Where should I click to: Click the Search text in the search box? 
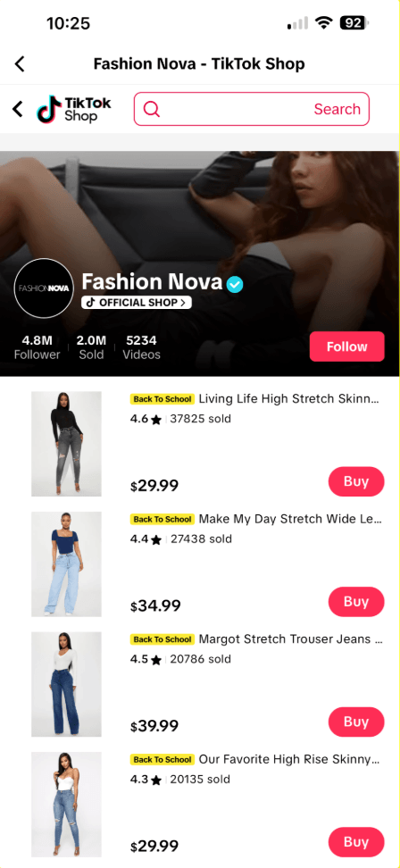tap(337, 109)
